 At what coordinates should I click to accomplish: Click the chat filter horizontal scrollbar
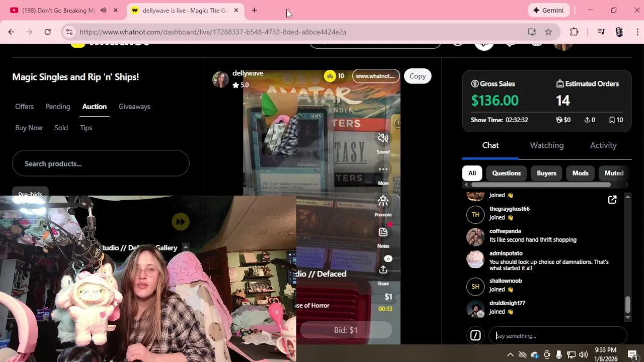[541, 185]
